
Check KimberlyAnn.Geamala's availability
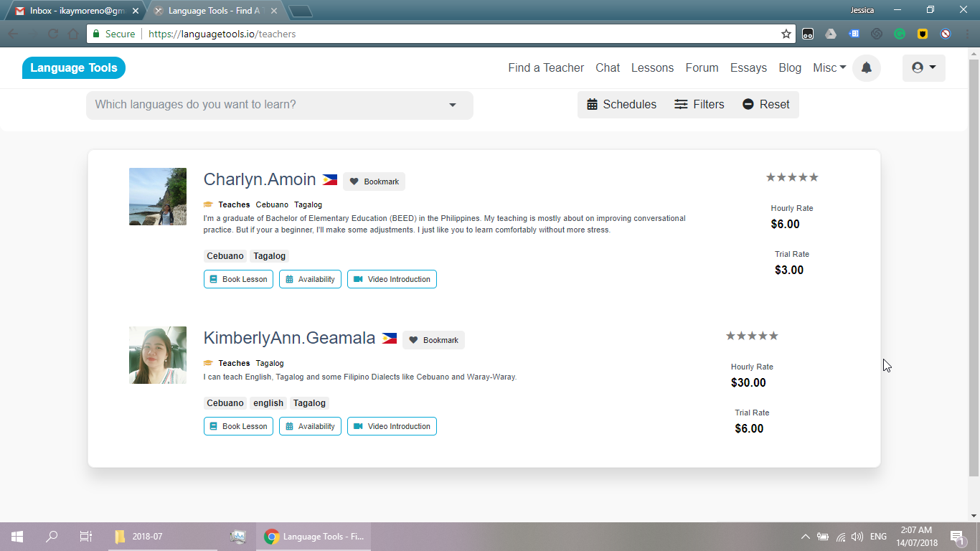[310, 426]
